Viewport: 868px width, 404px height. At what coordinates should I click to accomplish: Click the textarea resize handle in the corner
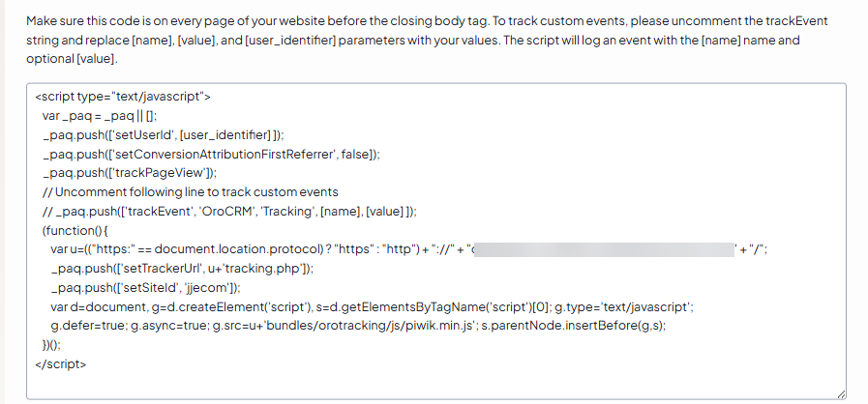tap(840, 393)
